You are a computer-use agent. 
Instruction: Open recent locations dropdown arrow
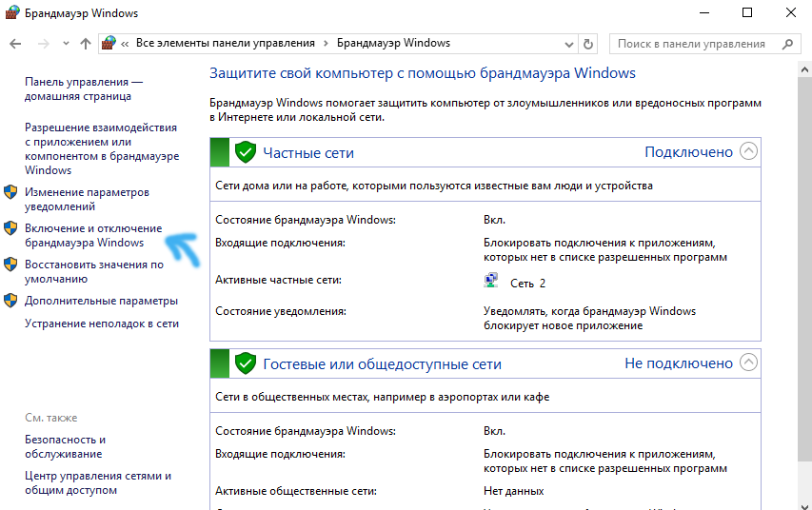66,44
